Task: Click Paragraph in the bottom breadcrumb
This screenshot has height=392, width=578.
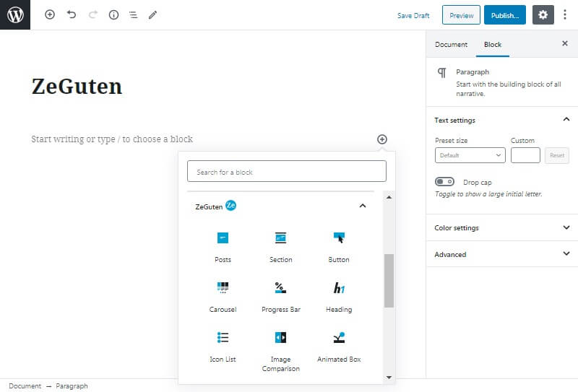Action: pos(72,386)
